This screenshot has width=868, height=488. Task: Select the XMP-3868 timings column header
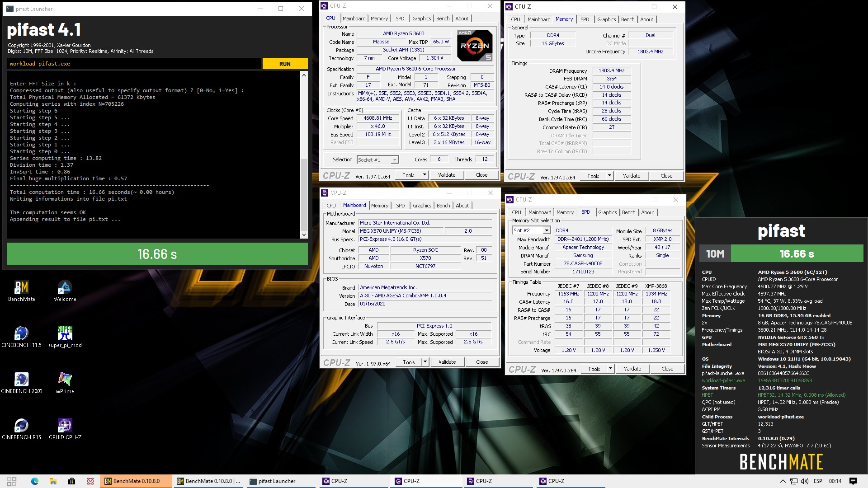pos(656,286)
